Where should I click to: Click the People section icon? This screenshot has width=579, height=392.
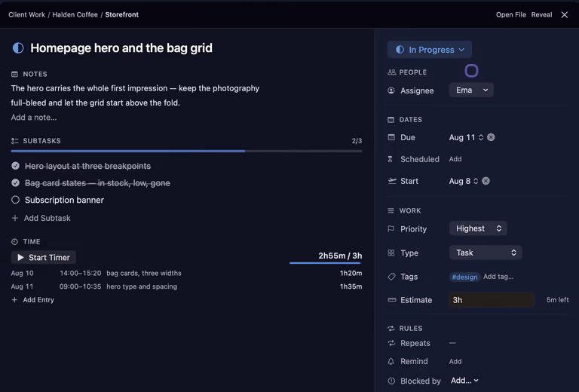click(391, 72)
